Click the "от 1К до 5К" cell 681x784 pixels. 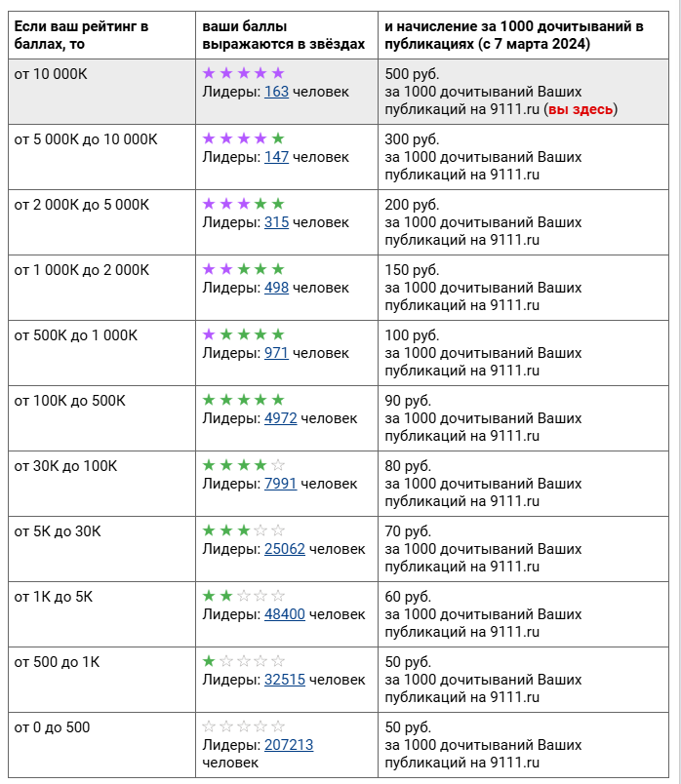(x=101, y=614)
